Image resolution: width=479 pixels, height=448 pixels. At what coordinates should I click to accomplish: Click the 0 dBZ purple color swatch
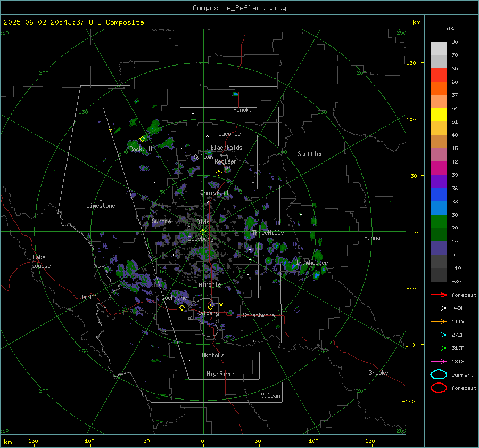(439, 248)
